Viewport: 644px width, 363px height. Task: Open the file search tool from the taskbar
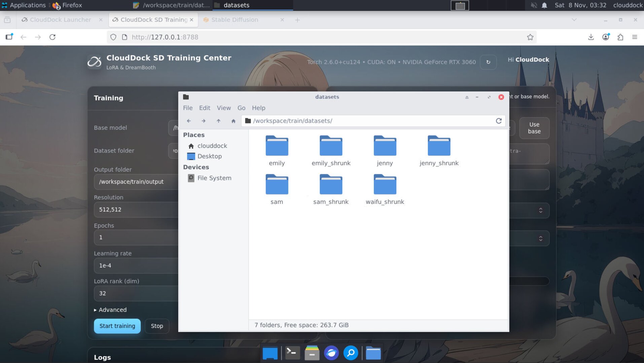[351, 353]
